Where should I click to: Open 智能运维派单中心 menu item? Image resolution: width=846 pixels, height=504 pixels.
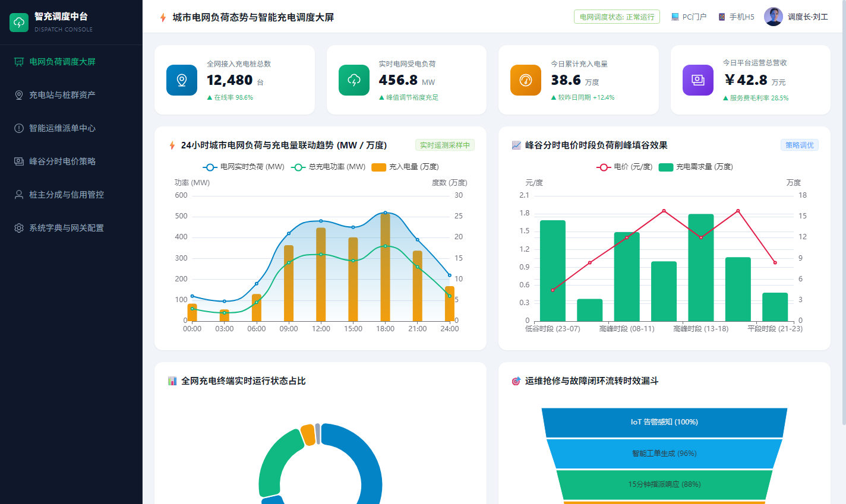click(x=71, y=128)
